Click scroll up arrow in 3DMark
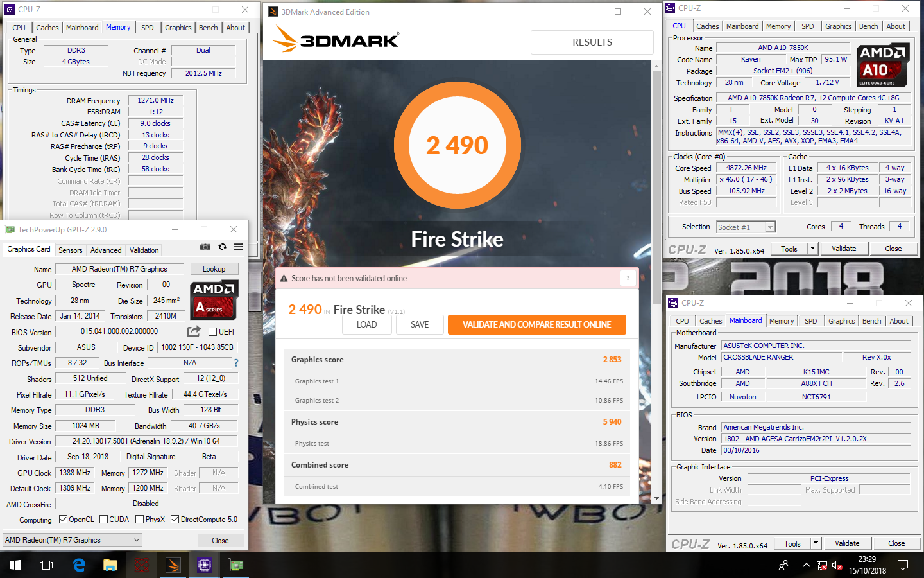This screenshot has width=924, height=578. (x=656, y=66)
